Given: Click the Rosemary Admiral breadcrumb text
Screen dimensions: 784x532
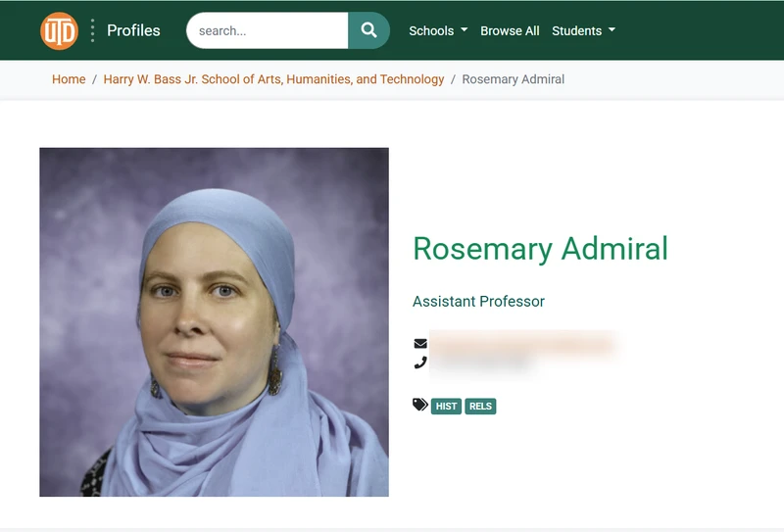Looking at the screenshot, I should pos(513,79).
